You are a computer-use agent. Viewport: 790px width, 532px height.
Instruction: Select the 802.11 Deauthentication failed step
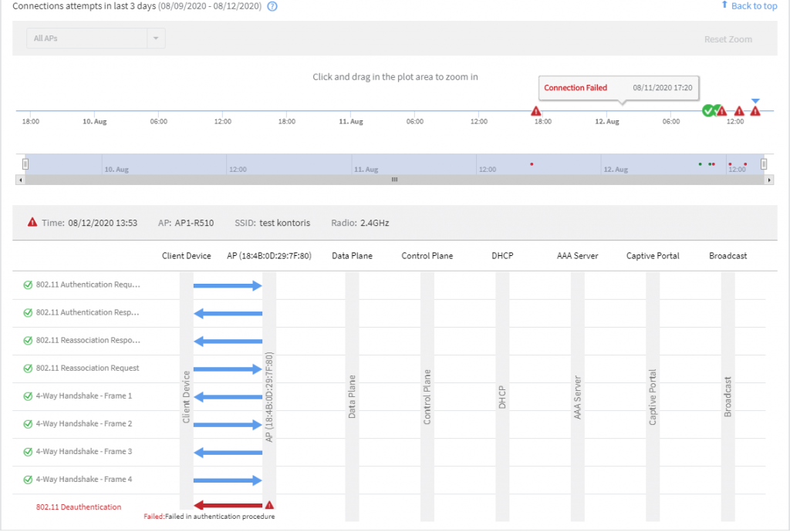(x=78, y=507)
